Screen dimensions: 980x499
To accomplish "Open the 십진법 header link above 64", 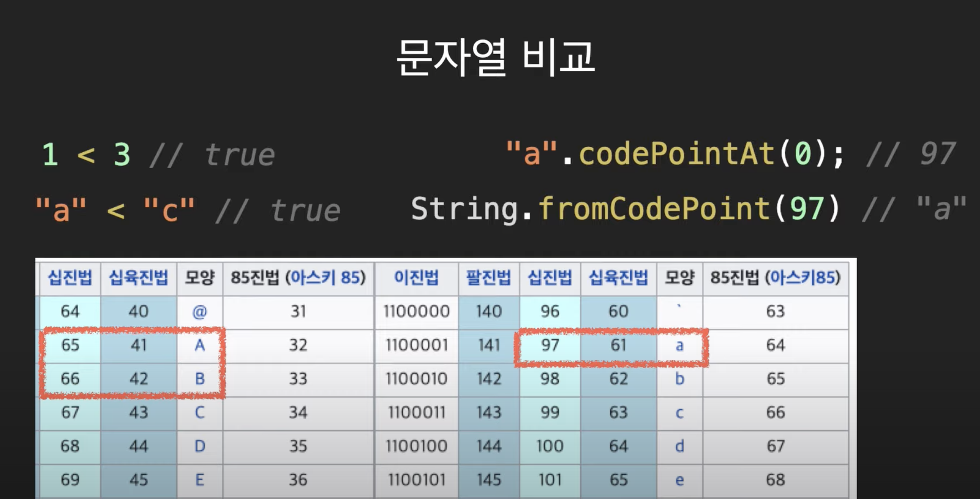I will [70, 277].
